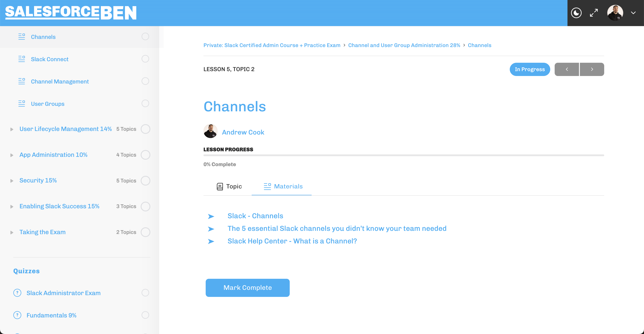The height and width of the screenshot is (334, 644).
Task: Click the SalesforceBen logo
Action: (71, 13)
